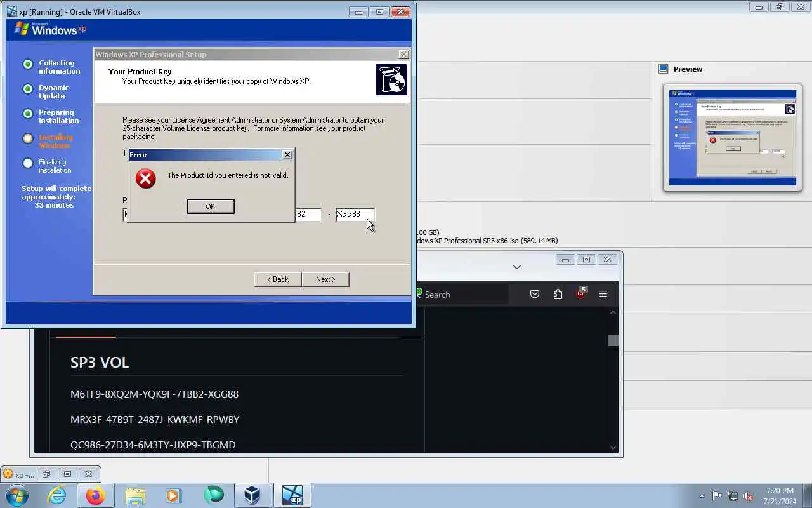The height and width of the screenshot is (508, 812).
Task: Open the teal bird app on taskbar
Action: (x=213, y=495)
